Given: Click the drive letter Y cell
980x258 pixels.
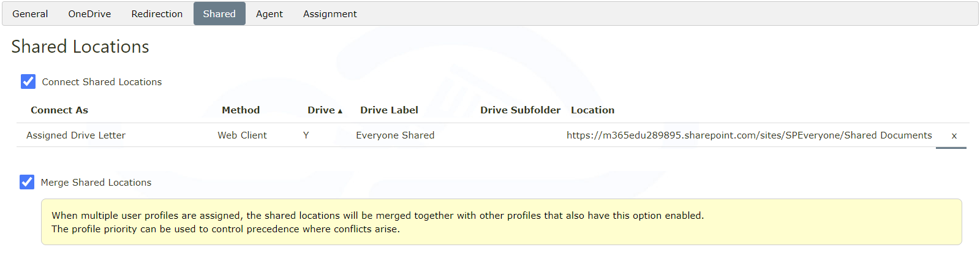Looking at the screenshot, I should [x=306, y=135].
